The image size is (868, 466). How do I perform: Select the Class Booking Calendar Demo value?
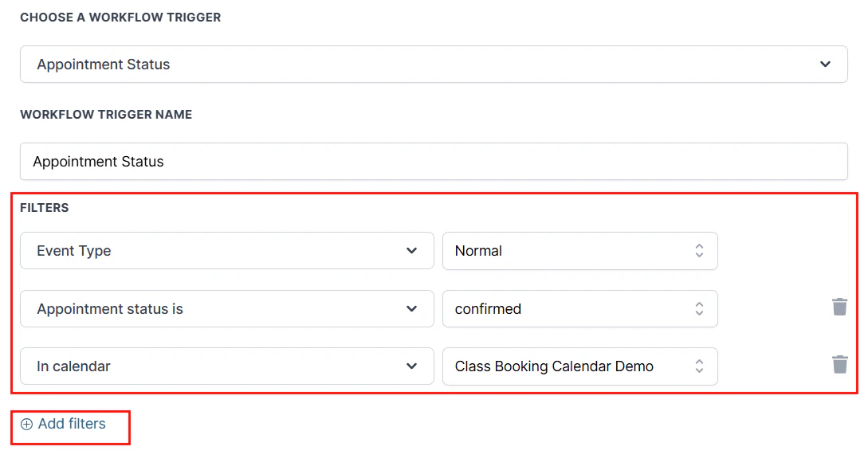pos(579,366)
